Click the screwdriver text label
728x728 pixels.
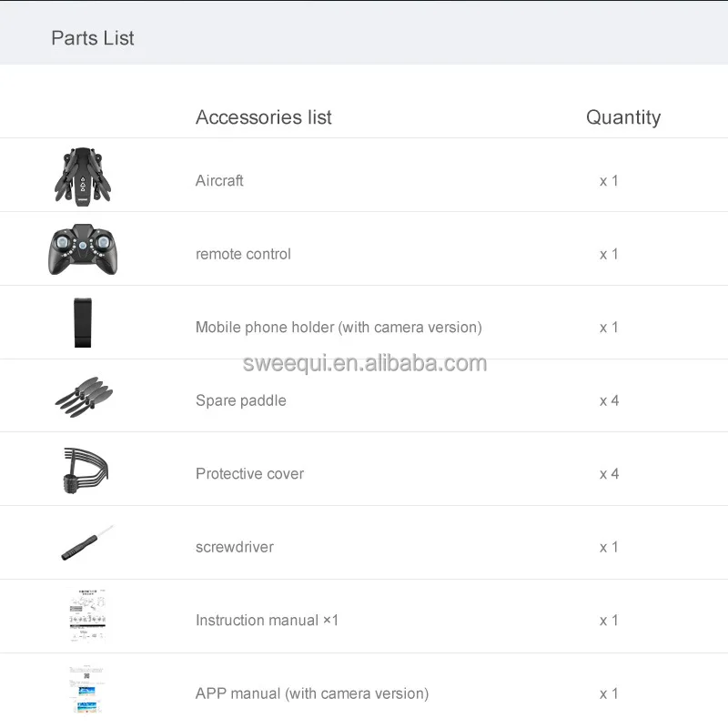(235, 547)
